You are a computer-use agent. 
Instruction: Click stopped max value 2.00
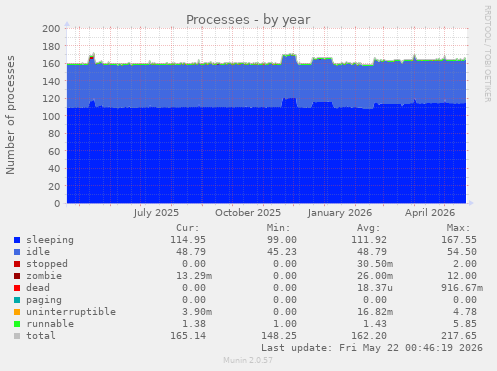[x=465, y=264]
